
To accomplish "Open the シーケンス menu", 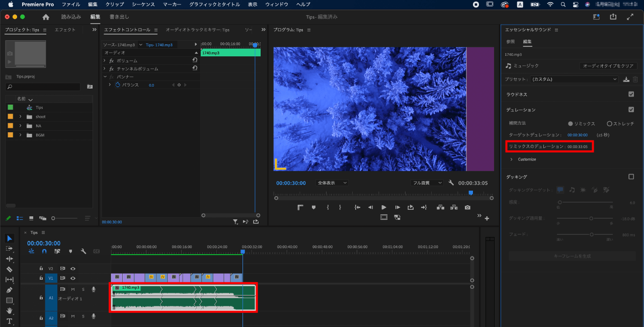I will pos(143,4).
